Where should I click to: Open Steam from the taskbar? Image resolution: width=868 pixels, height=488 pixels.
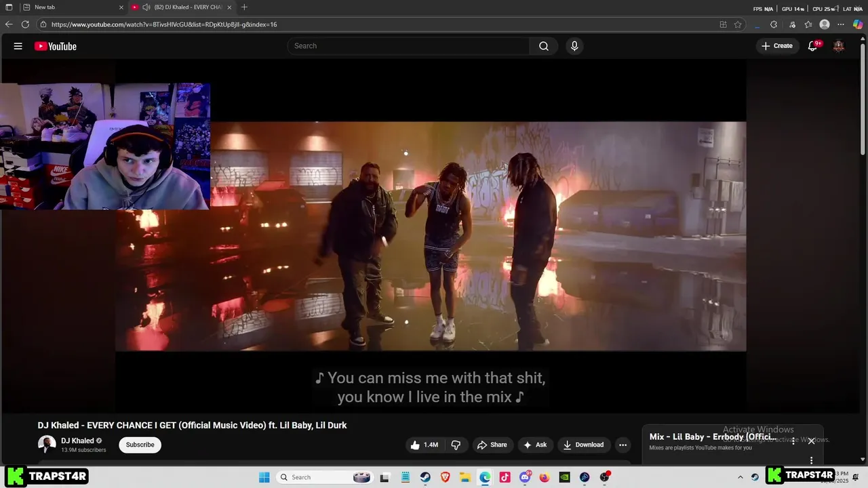pyautogui.click(x=425, y=477)
